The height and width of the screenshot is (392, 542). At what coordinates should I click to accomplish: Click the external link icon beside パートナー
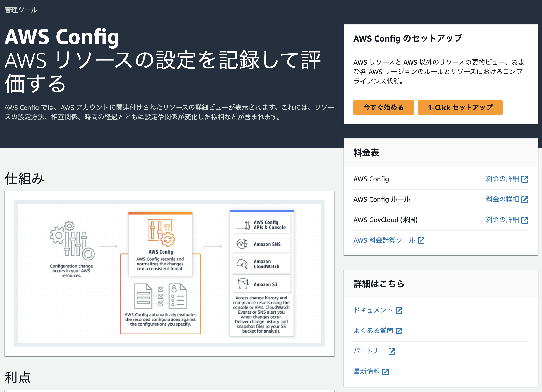point(392,351)
